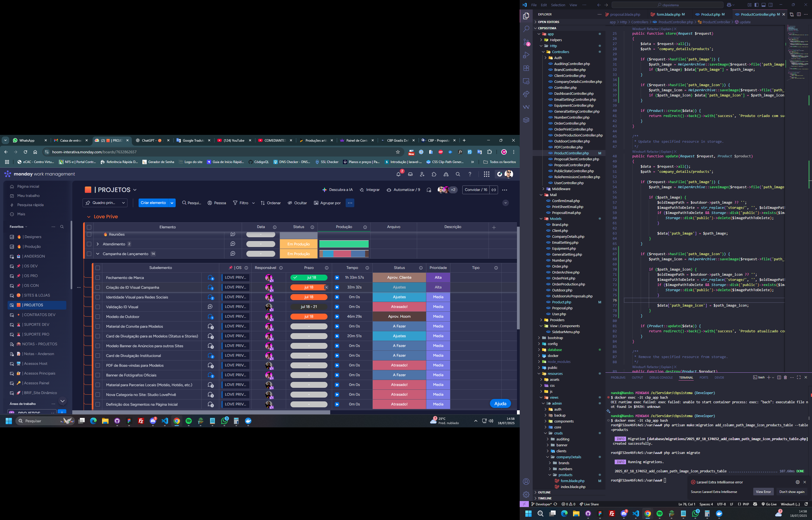The image size is (812, 520).
Task: Open the Extensions view in VS Code
Action: coord(526,68)
